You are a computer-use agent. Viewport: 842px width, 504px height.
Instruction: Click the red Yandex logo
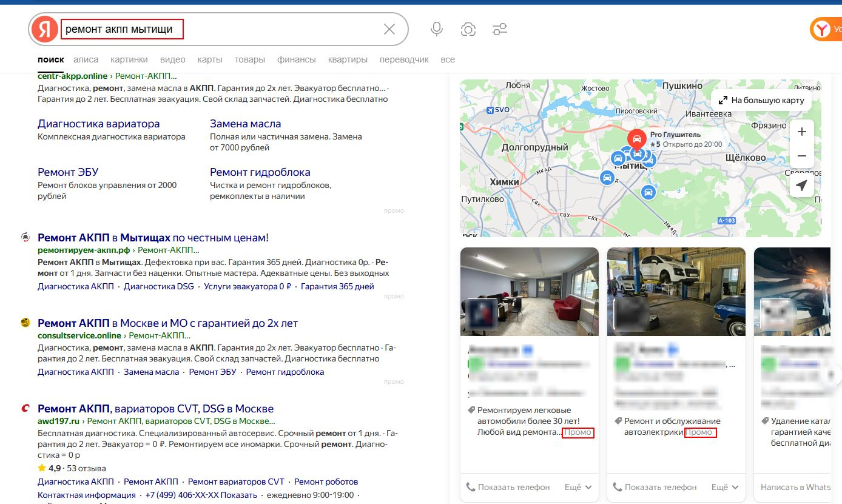(45, 29)
